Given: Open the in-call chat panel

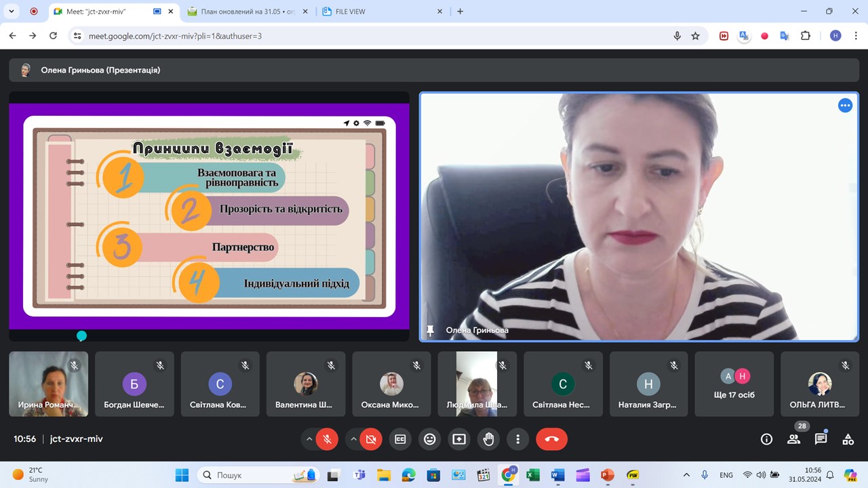Looking at the screenshot, I should point(821,439).
